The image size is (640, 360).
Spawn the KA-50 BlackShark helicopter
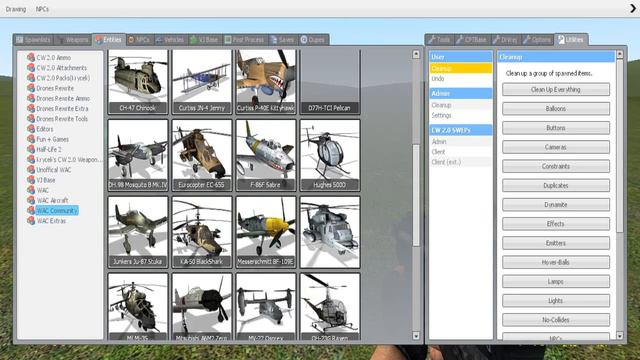[202, 232]
